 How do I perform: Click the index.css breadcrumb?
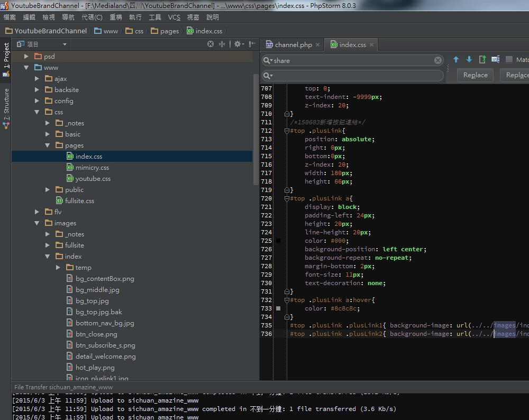(204, 31)
